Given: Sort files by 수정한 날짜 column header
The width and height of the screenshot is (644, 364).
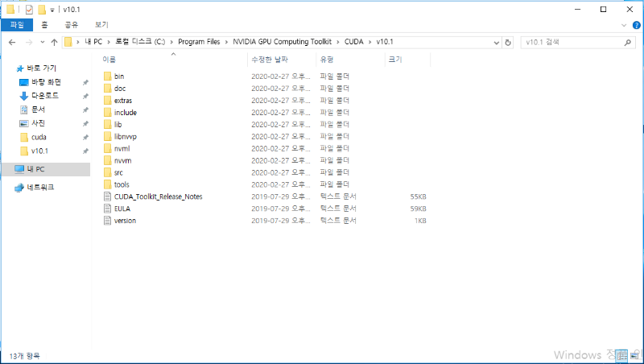Looking at the screenshot, I should pos(272,60).
